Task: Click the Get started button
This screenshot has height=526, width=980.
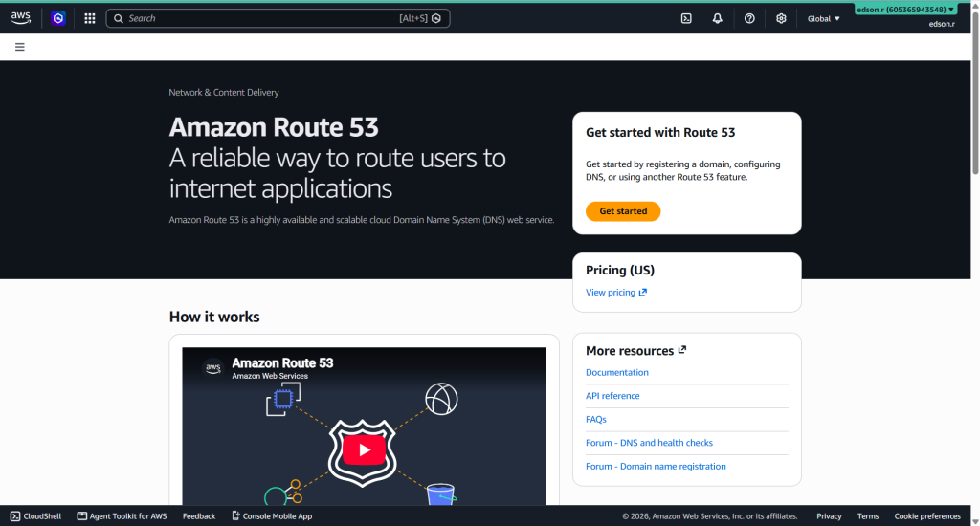Action: coord(623,211)
